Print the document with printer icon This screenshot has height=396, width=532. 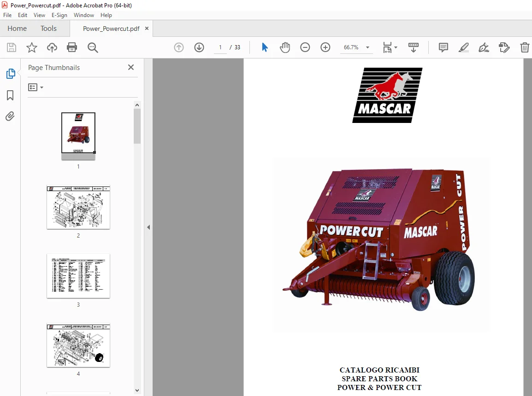72,47
